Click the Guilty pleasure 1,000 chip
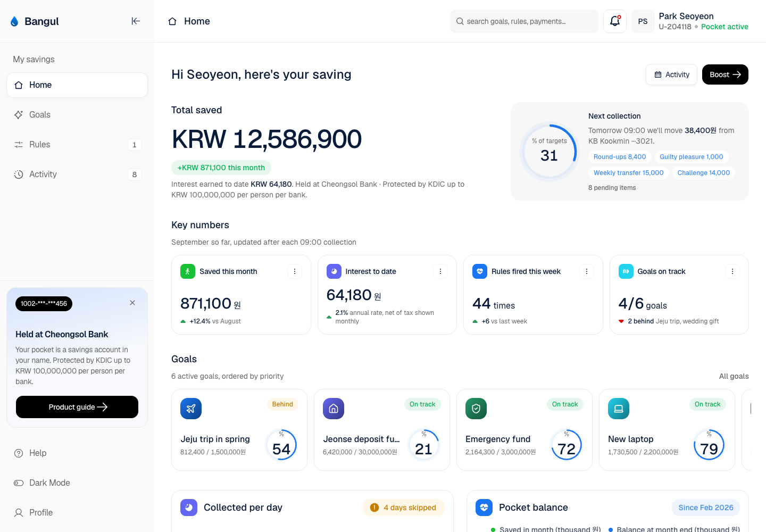 tap(692, 157)
